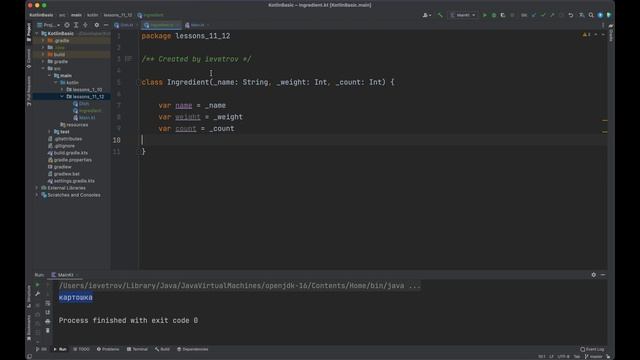Switch to Main.kt editor tab
The image size is (640, 360).
[197, 25]
